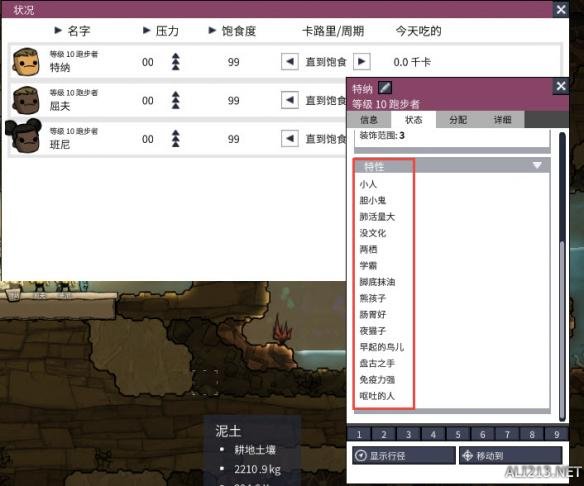Increase calorie setting for 特纳 with right arrow
The width and height of the screenshot is (584, 486).
(362, 62)
